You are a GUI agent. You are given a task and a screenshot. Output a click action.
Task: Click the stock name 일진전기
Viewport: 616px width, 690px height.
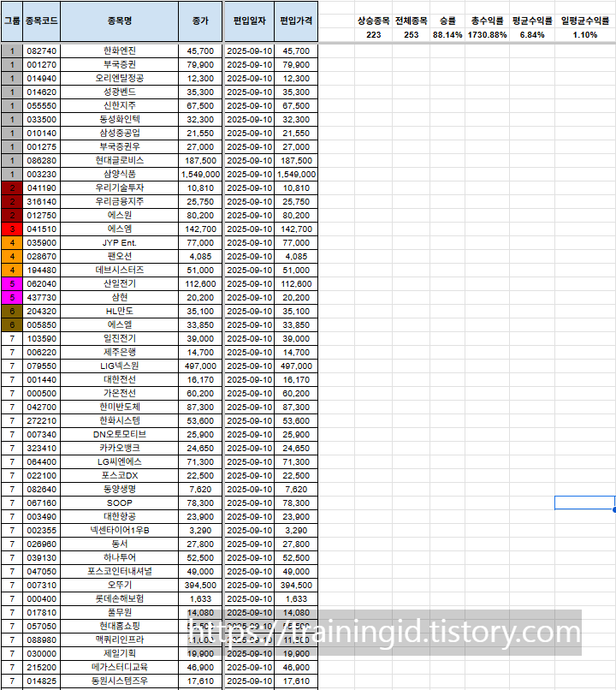pos(119,338)
